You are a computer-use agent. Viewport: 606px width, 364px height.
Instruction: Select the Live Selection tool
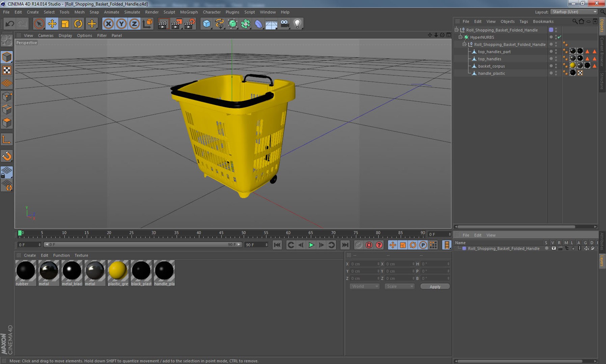click(x=39, y=24)
